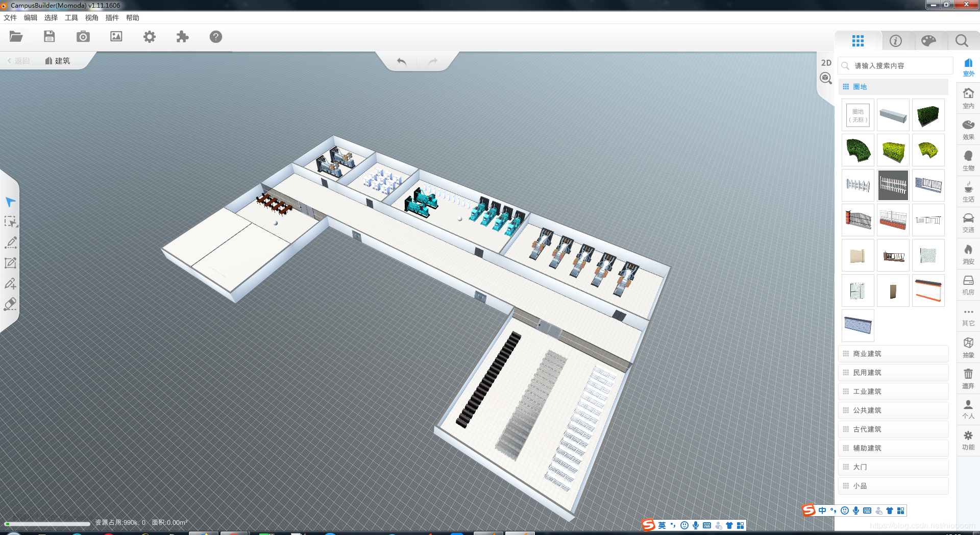Open the 视角 menu
980x535 pixels.
click(x=91, y=17)
